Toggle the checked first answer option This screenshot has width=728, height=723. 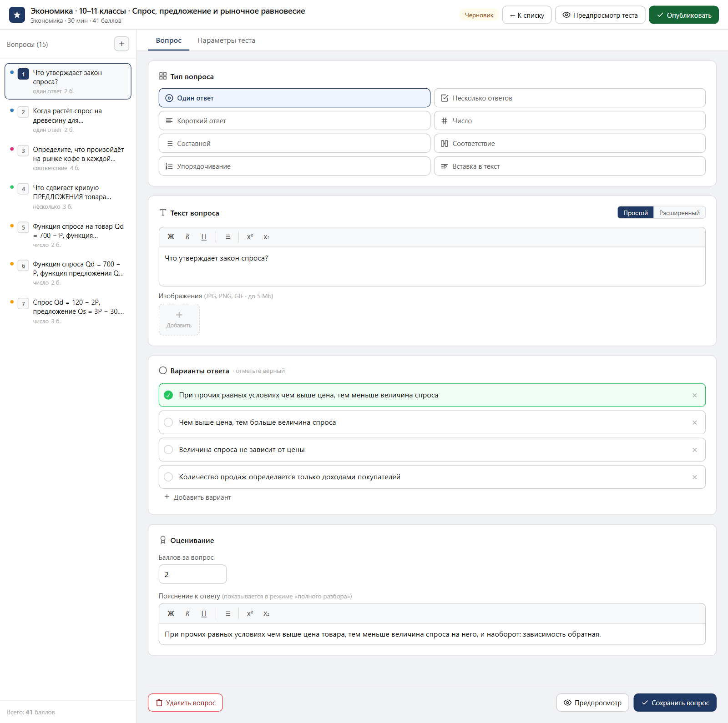168,395
